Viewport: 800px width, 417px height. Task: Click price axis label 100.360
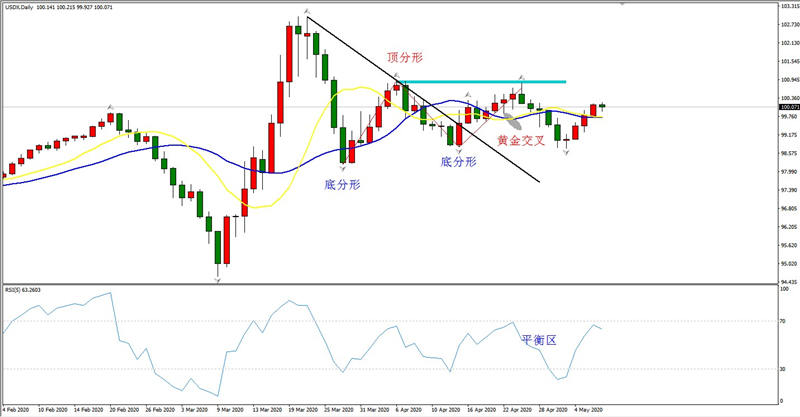coord(789,98)
